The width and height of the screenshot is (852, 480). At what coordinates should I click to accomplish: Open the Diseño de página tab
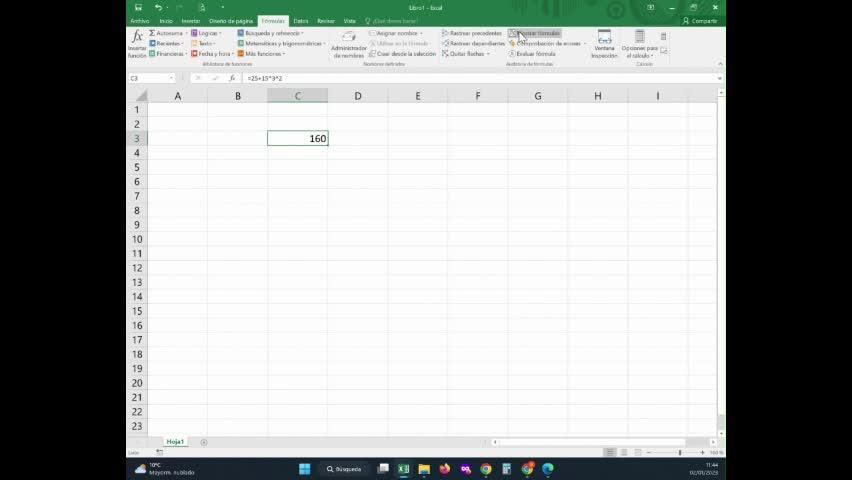pos(231,21)
